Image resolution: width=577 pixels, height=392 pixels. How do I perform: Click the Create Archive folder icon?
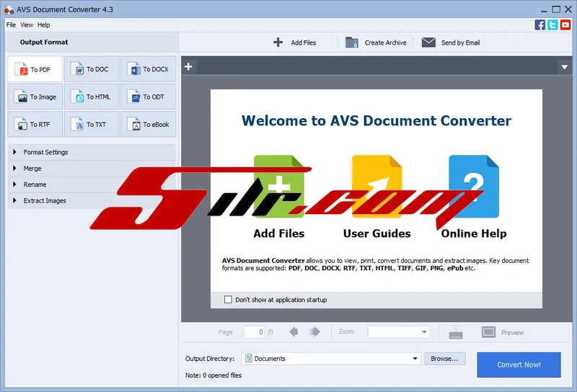tap(352, 43)
